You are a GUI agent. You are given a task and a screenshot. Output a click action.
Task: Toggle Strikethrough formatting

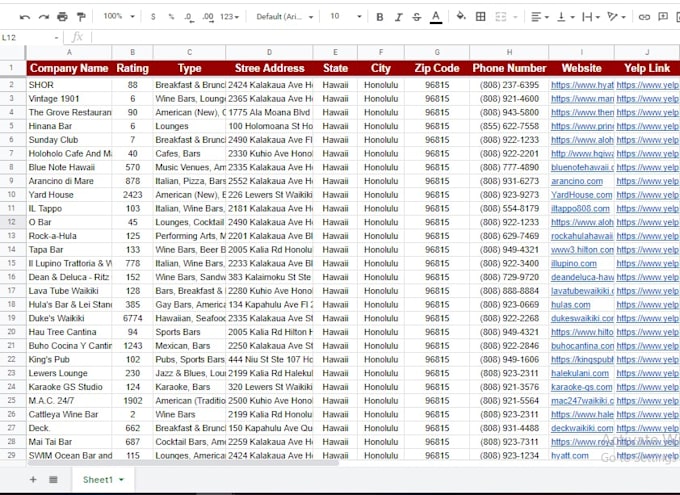point(416,17)
